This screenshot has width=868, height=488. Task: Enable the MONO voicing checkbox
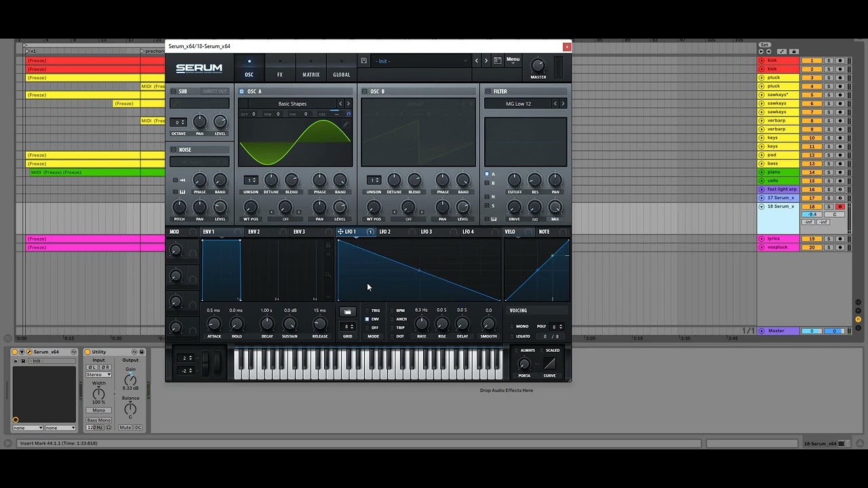click(512, 327)
